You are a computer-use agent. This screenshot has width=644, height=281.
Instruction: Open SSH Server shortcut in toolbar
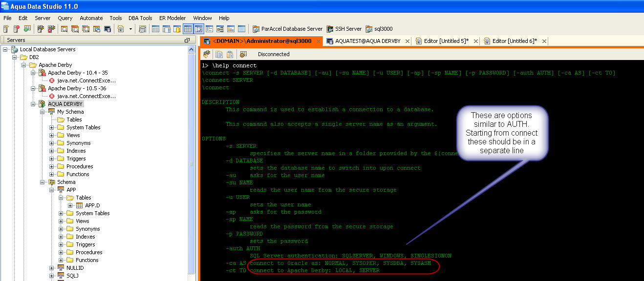tap(344, 29)
